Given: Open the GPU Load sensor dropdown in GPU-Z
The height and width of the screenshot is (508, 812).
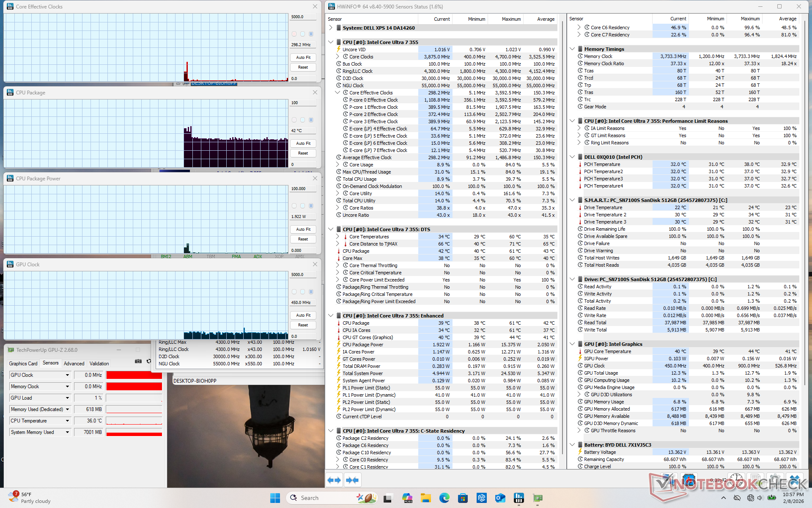Looking at the screenshot, I should pyautogui.click(x=67, y=398).
